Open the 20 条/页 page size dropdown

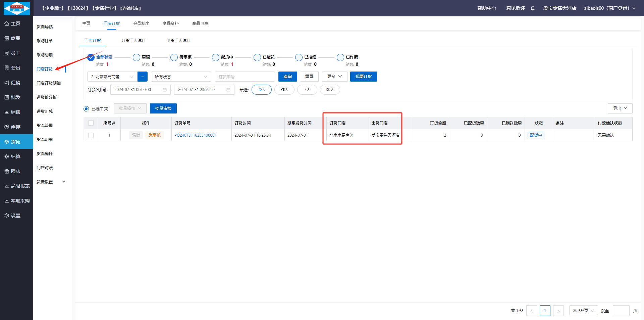click(x=583, y=311)
